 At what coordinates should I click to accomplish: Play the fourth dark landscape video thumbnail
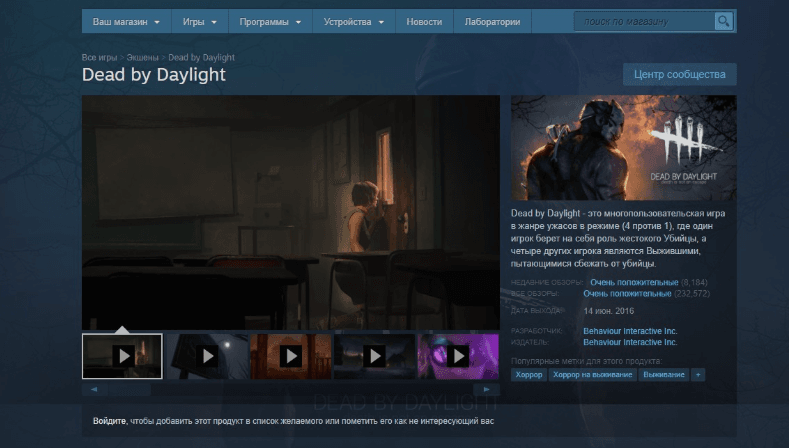374,356
